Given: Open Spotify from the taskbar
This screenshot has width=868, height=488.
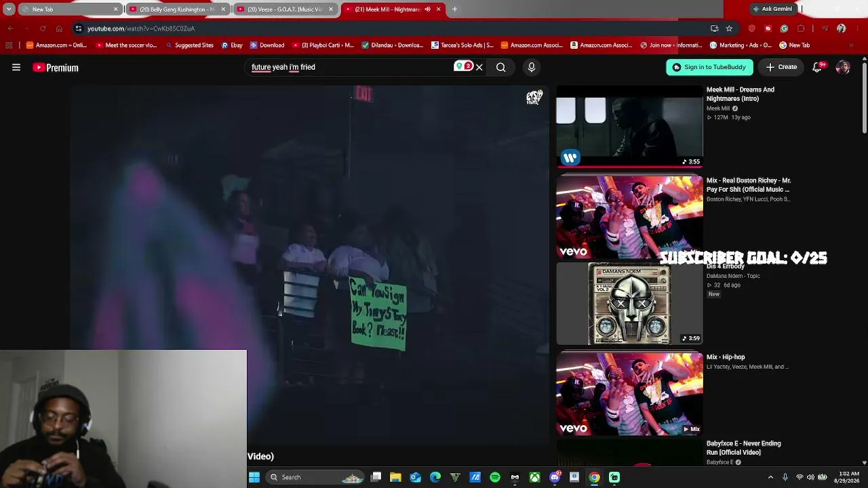Looking at the screenshot, I should [495, 477].
